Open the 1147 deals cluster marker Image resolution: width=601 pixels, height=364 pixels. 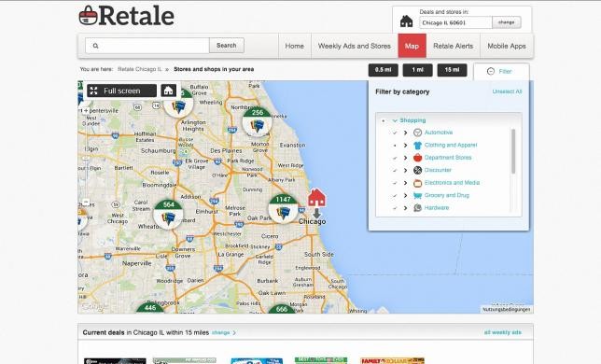pos(284,209)
